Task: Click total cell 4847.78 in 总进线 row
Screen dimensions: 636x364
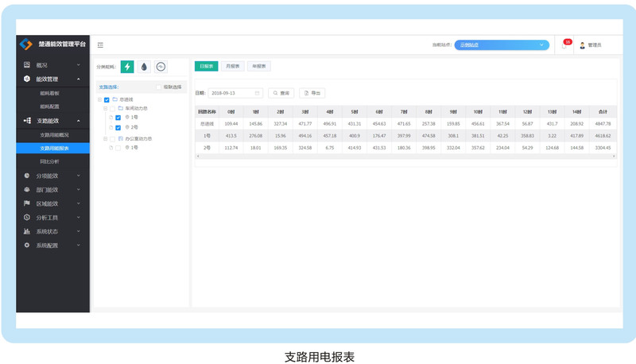Action: (x=603, y=124)
